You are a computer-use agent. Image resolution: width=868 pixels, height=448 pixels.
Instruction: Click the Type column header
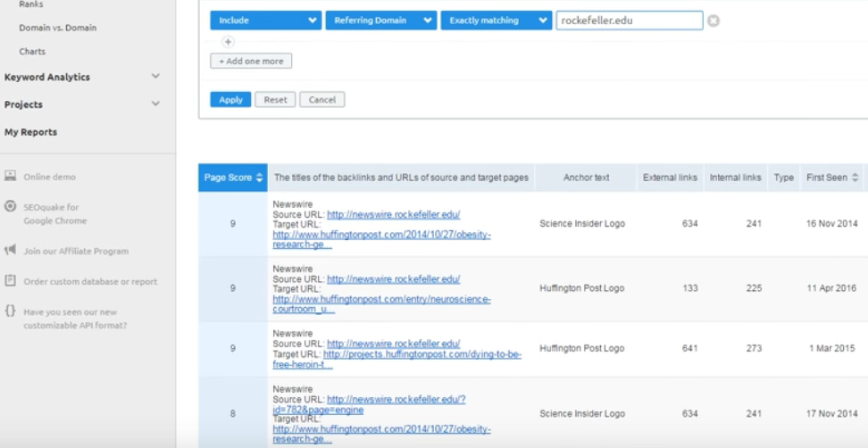(x=783, y=178)
